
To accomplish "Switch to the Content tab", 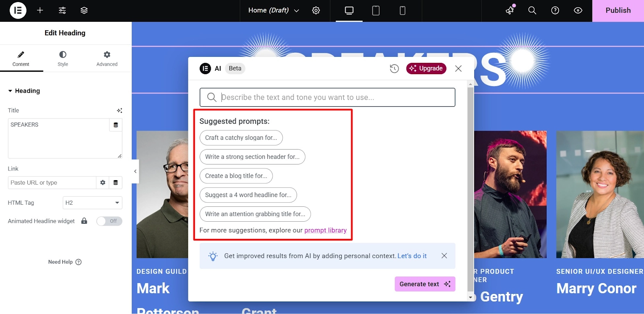I will click(x=21, y=59).
